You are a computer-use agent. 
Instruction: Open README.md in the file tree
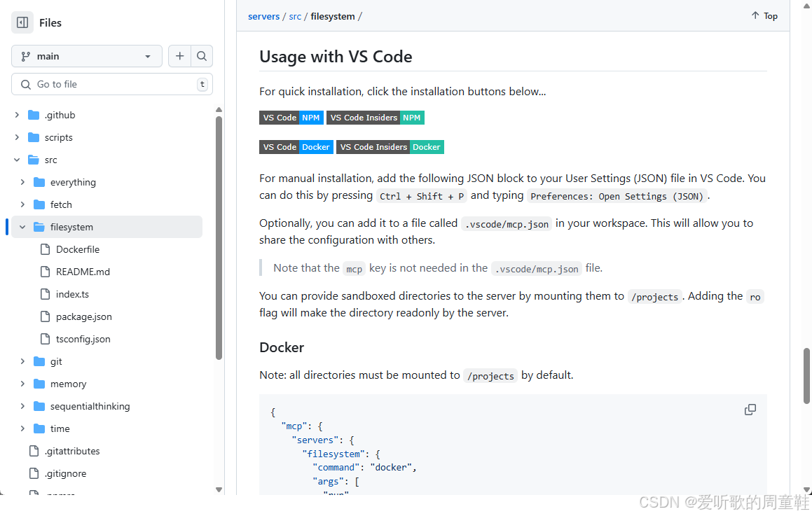click(x=83, y=272)
